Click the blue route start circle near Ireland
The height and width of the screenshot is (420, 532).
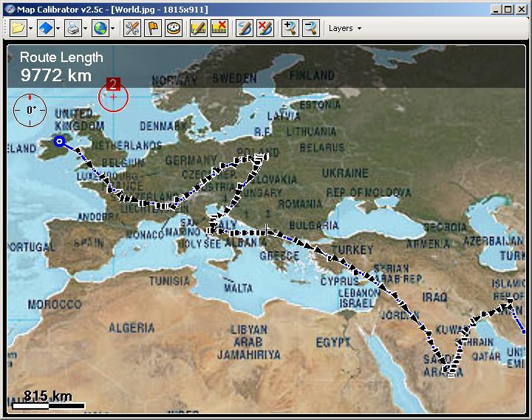(x=60, y=142)
